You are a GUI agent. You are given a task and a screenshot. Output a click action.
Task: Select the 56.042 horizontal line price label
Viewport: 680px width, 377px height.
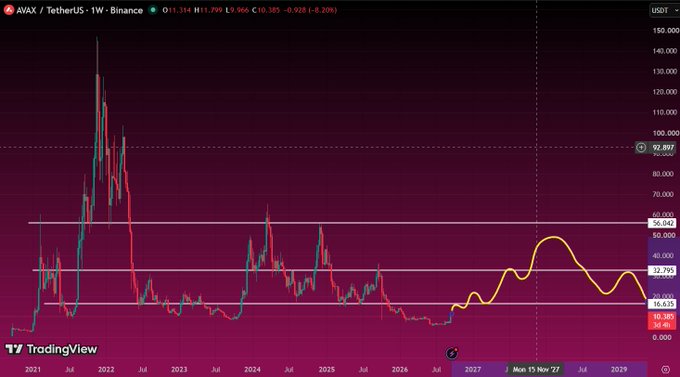tap(662, 223)
